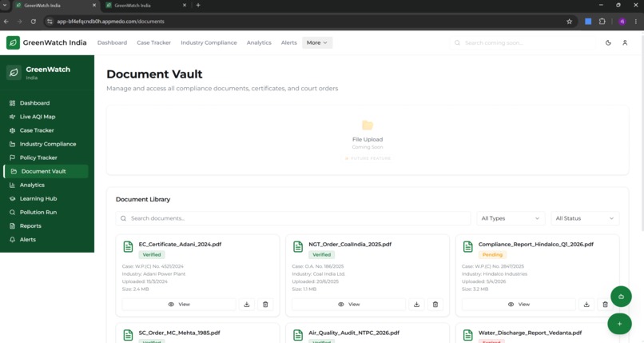Open Alerts in the green sidebar
Image resolution: width=644 pixels, height=343 pixels.
pos(47,240)
